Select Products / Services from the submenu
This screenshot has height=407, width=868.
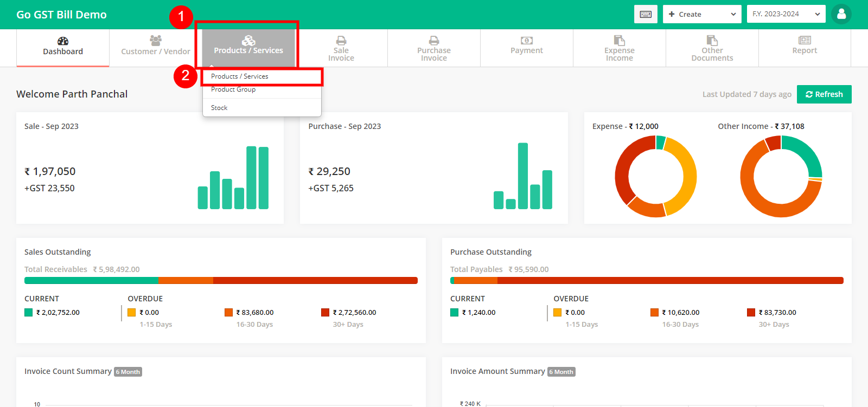tap(240, 76)
